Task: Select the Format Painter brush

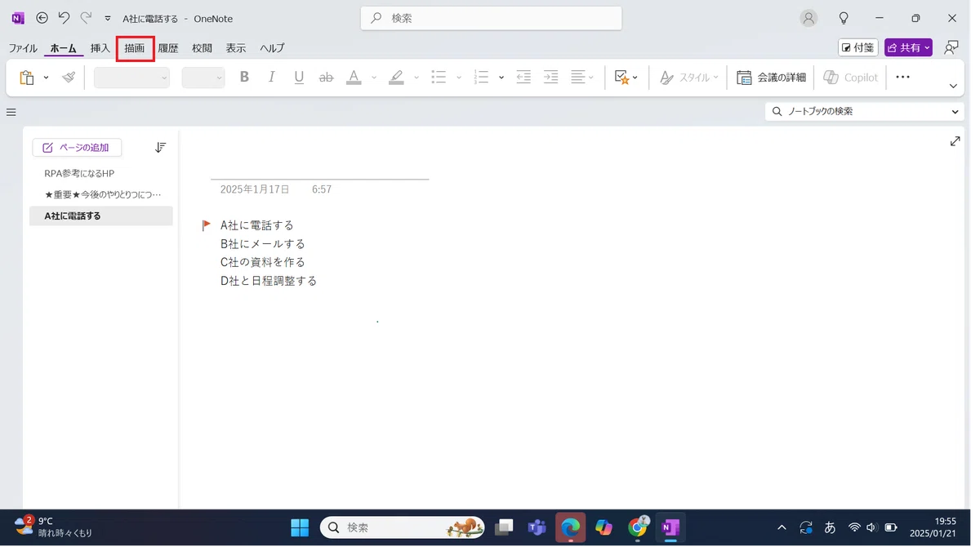Action: [69, 78]
